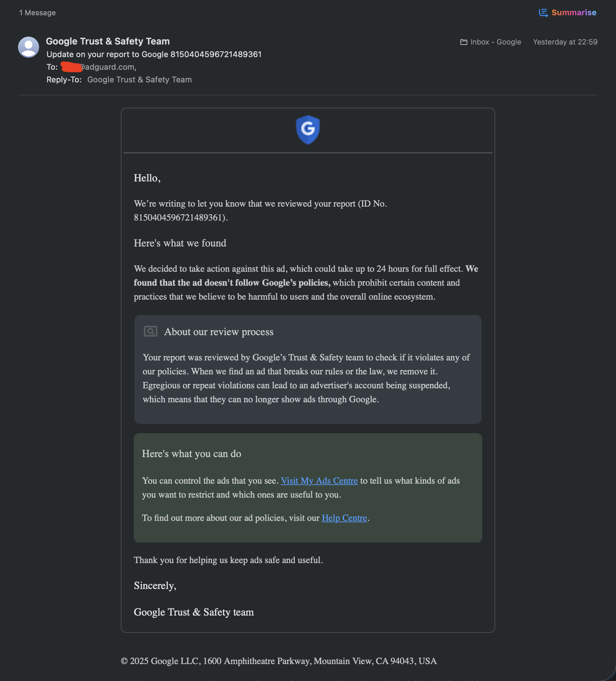Click the blue Google shield logo

pyautogui.click(x=307, y=130)
